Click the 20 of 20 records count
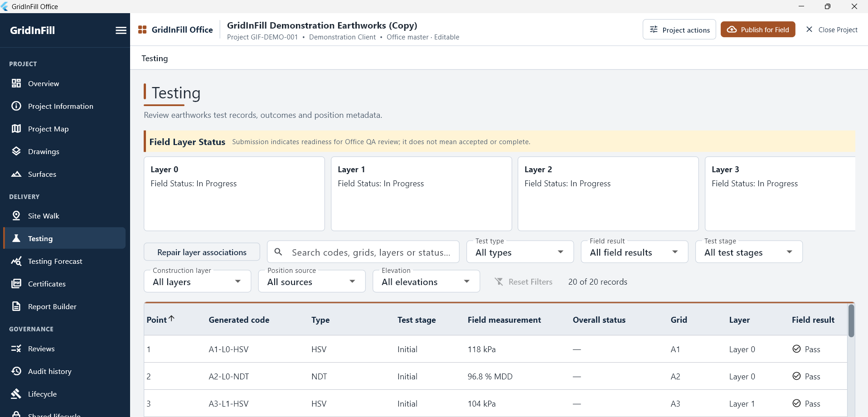 click(x=597, y=281)
